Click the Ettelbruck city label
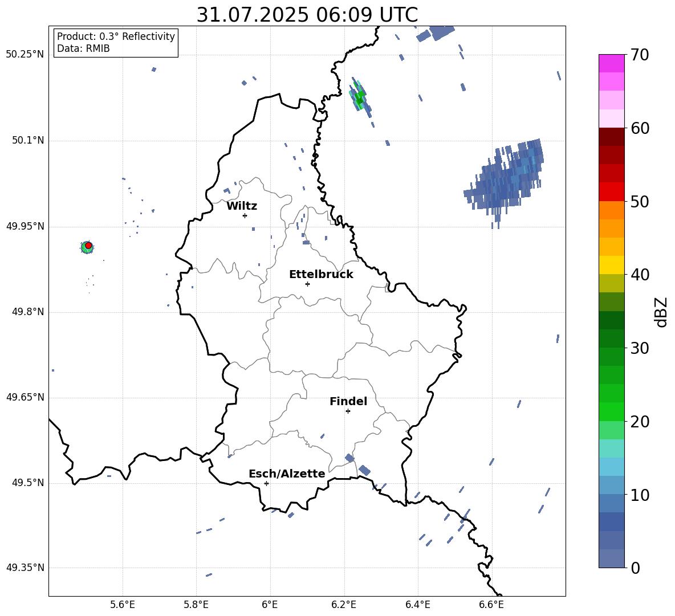Viewport: 675px width, 616px height. 321,275
